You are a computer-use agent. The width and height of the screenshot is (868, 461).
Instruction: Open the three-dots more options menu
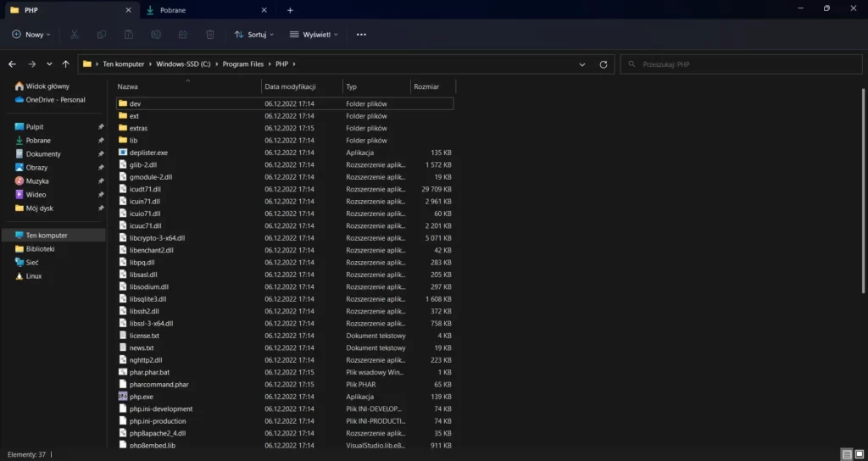(361, 34)
